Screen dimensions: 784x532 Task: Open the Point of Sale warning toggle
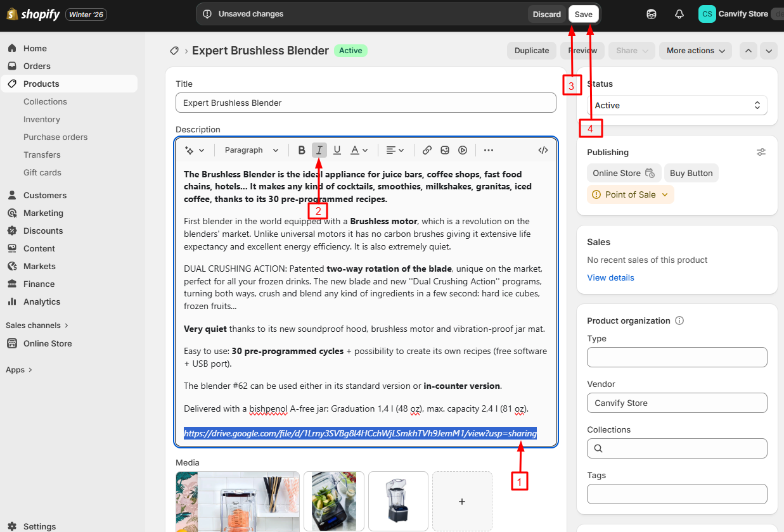(x=630, y=194)
